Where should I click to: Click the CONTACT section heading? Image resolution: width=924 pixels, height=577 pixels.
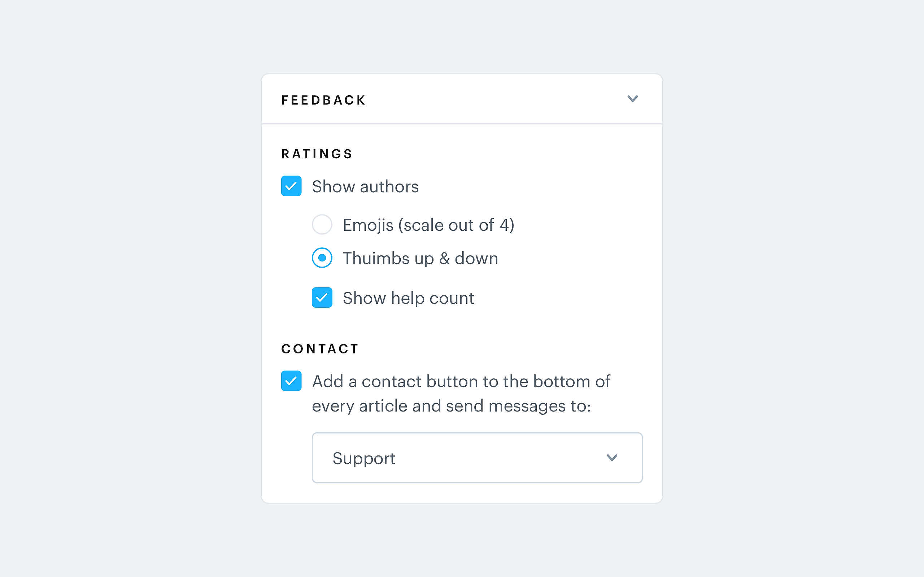coord(319,349)
